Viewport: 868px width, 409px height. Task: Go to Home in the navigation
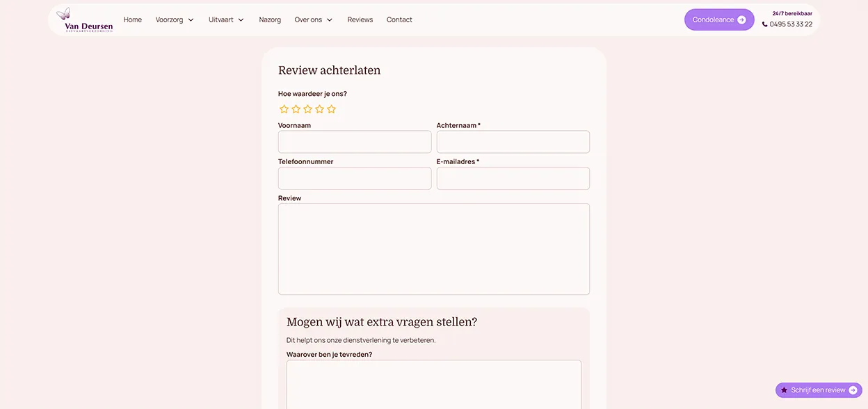click(x=133, y=20)
